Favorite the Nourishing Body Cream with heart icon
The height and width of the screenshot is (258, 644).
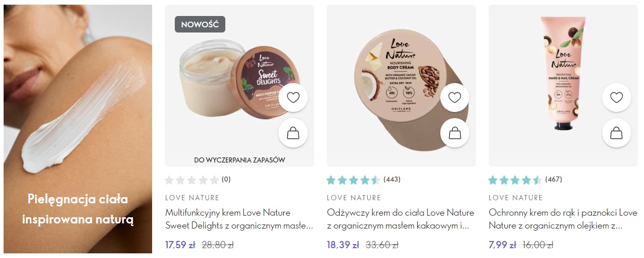pyautogui.click(x=455, y=98)
